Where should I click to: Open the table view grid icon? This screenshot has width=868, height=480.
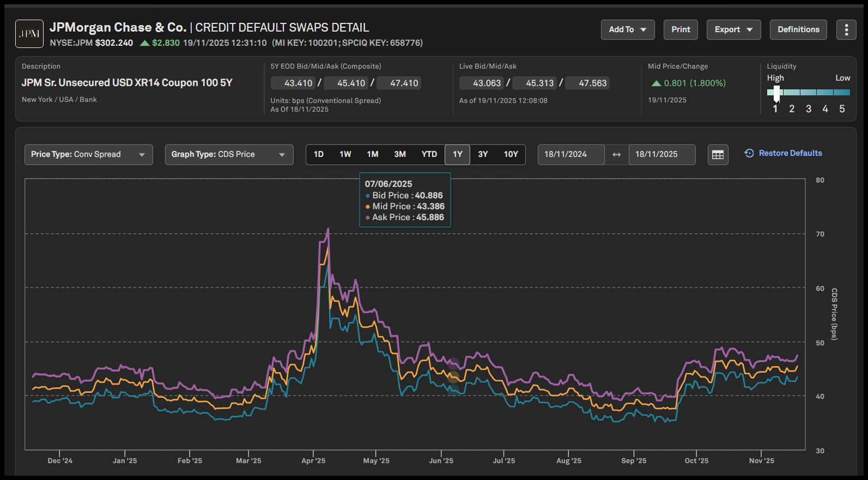coord(718,155)
